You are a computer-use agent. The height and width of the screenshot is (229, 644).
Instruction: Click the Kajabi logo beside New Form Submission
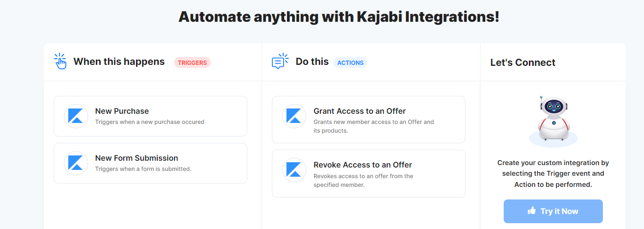tap(76, 163)
